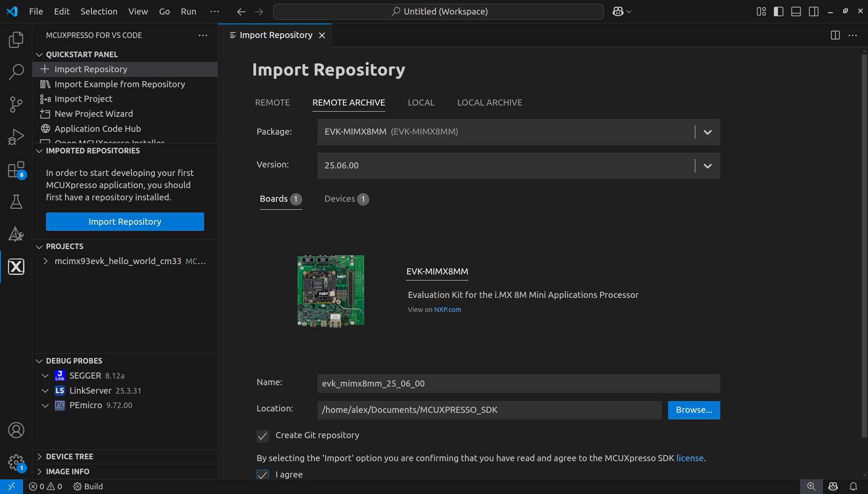Uncheck the Create Git repository checkbox
Viewport: 868px width, 494px height.
[x=262, y=436]
